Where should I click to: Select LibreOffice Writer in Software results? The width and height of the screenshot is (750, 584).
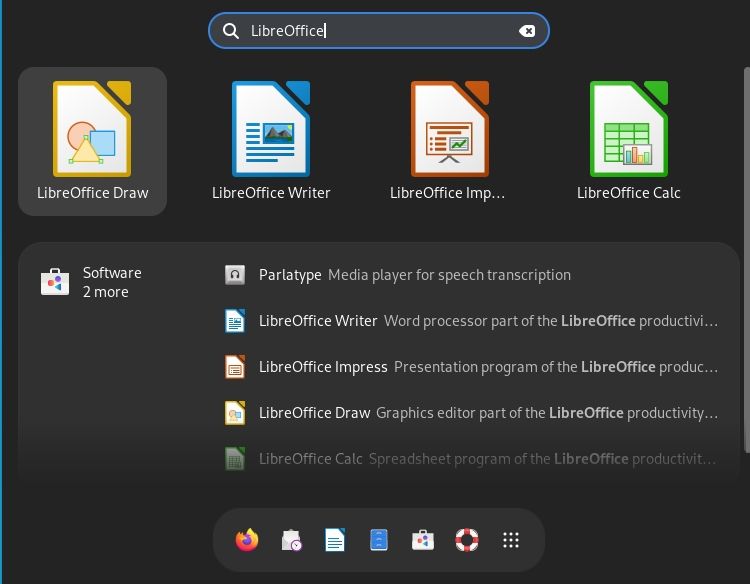(x=471, y=321)
